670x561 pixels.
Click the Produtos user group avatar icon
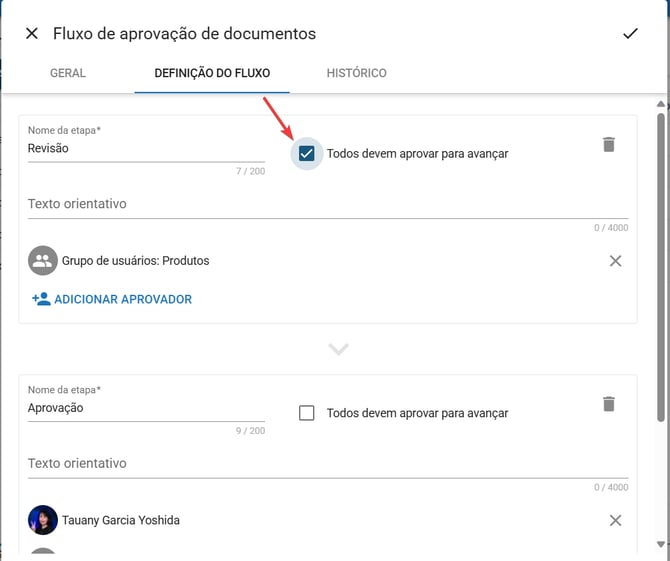tap(43, 261)
